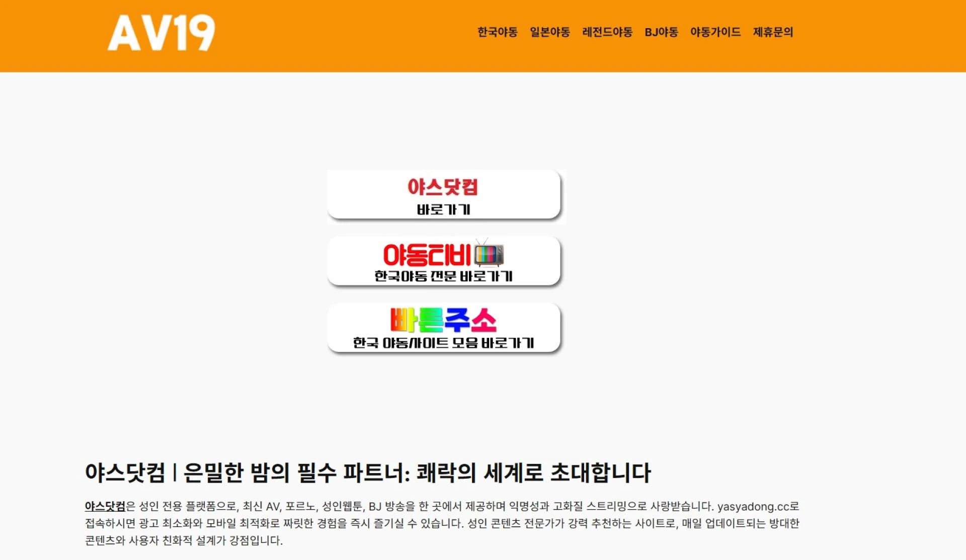Click 한국 야동사이트 모음 바로가기 text
Viewport: 966px width, 560px height.
(x=443, y=342)
